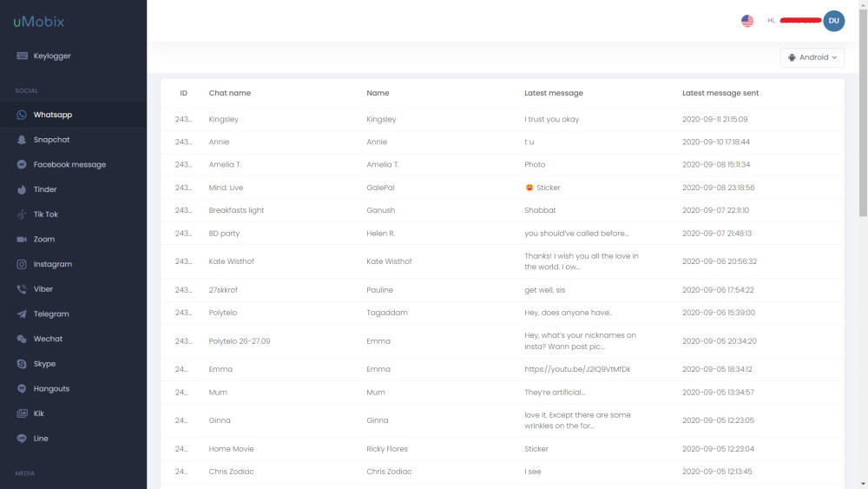The height and width of the screenshot is (489, 868).
Task: Click the Wechat icon
Action: pos(22,339)
